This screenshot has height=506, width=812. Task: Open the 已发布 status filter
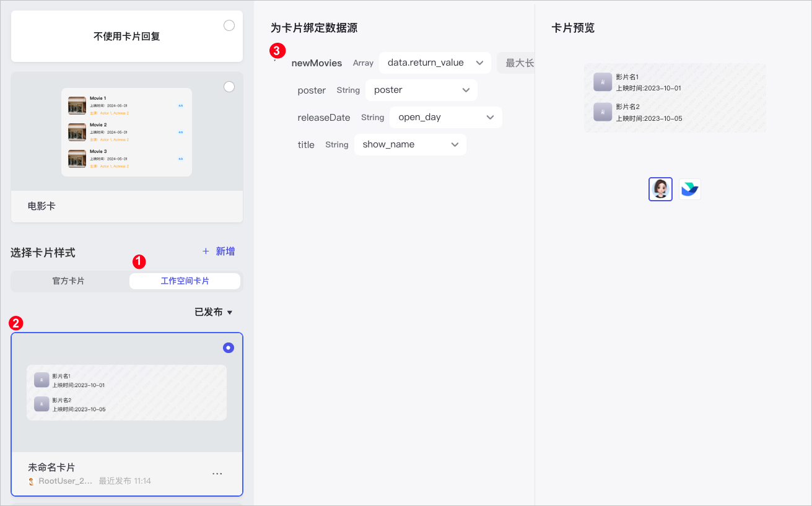[x=214, y=312]
